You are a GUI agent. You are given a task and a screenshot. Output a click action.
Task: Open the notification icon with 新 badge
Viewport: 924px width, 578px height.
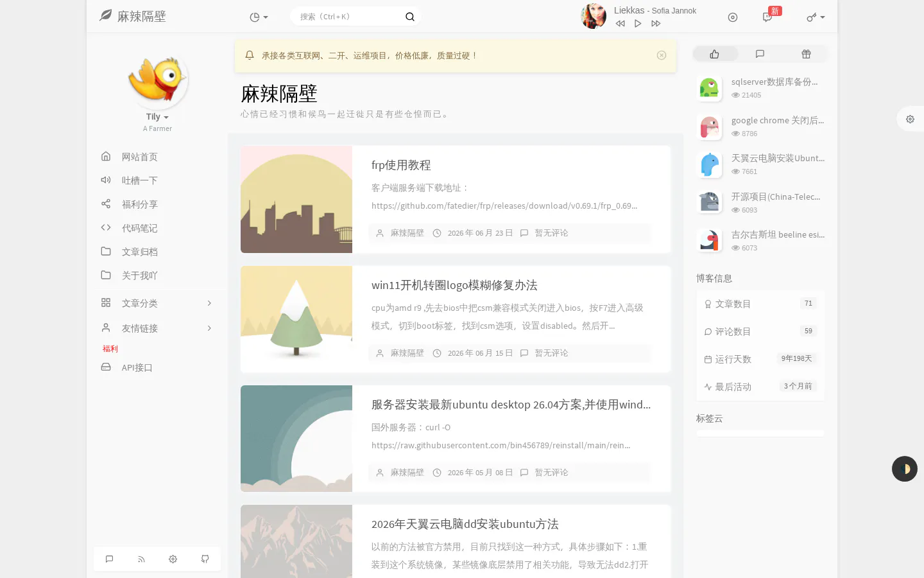(767, 17)
